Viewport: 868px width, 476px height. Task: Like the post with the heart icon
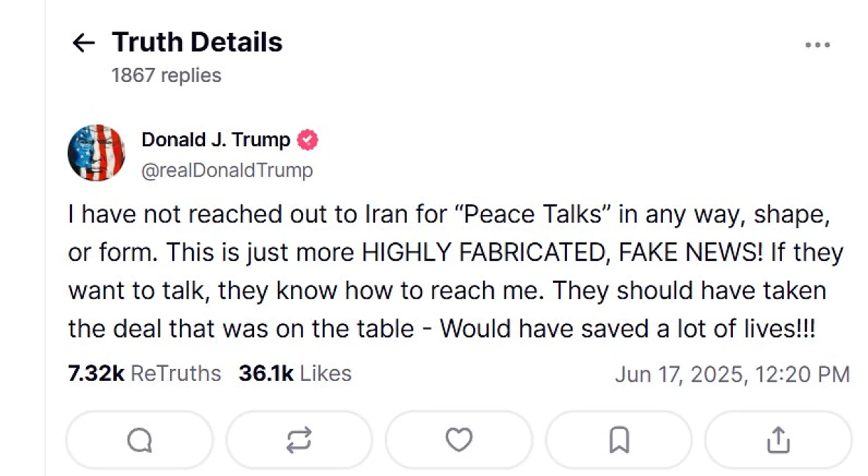pos(458,440)
